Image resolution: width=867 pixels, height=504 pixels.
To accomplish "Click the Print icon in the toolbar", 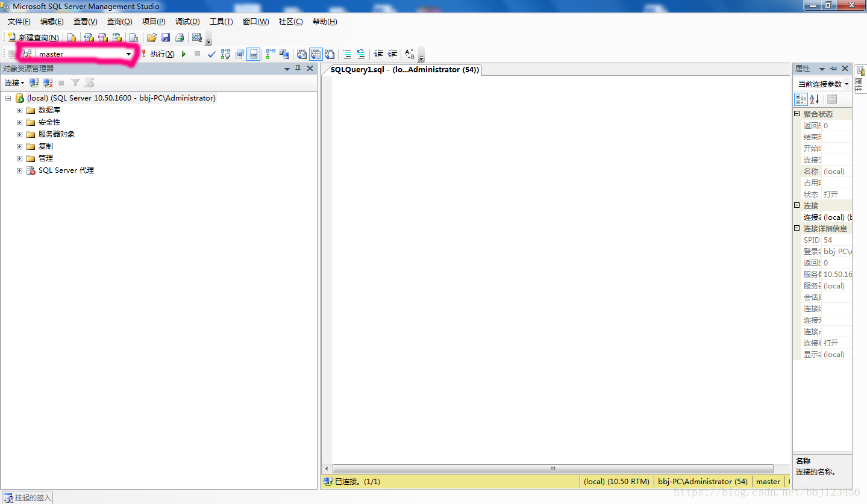I will click(x=179, y=37).
